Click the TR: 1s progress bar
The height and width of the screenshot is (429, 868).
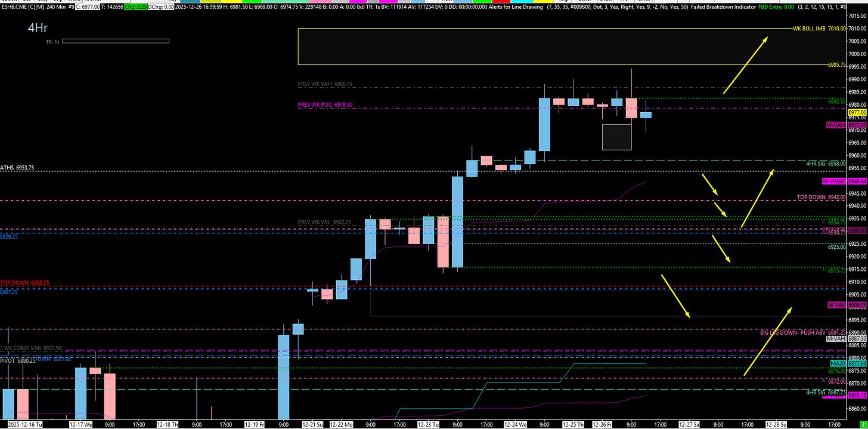[x=115, y=41]
